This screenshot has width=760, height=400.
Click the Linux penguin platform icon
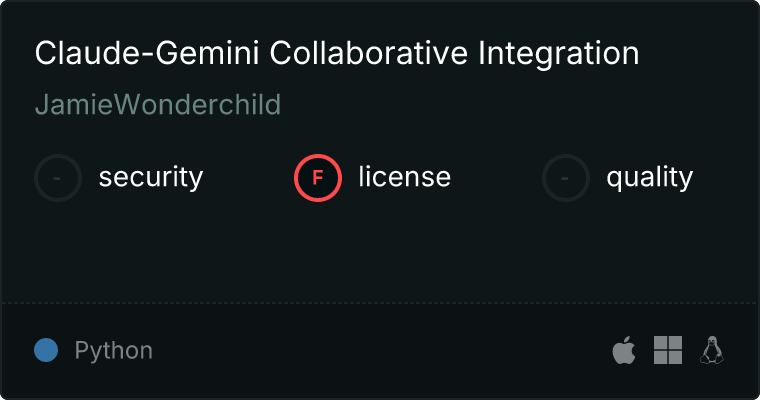point(712,350)
